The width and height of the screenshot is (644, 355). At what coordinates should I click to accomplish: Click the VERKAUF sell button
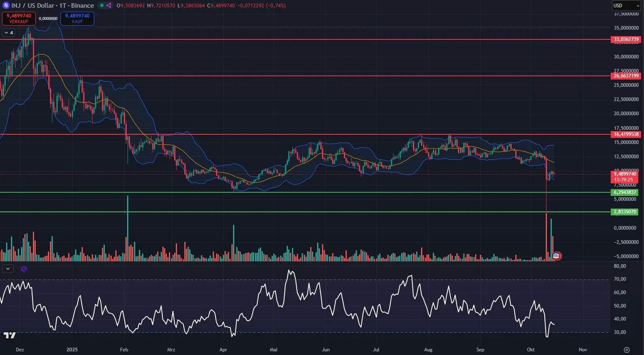tap(19, 18)
